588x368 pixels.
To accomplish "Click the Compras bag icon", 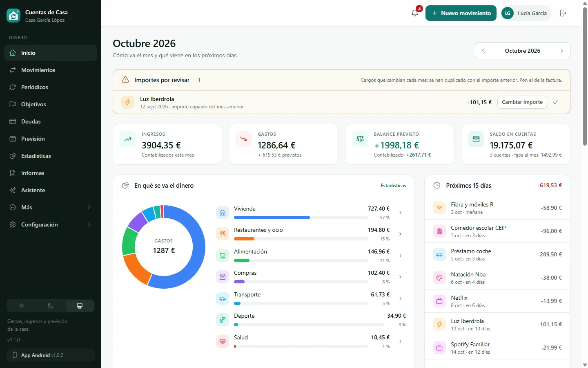I will click(x=223, y=277).
